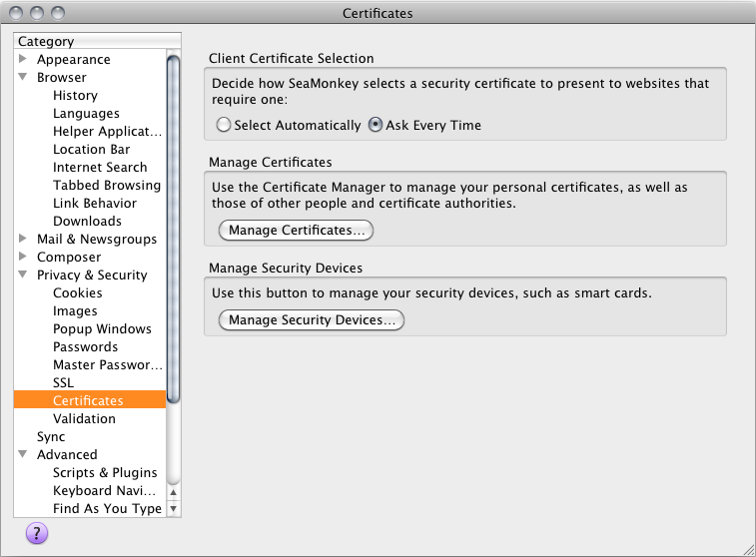Collapse the Advanced category triangle
Screen dimensions: 756x557
click(23, 454)
